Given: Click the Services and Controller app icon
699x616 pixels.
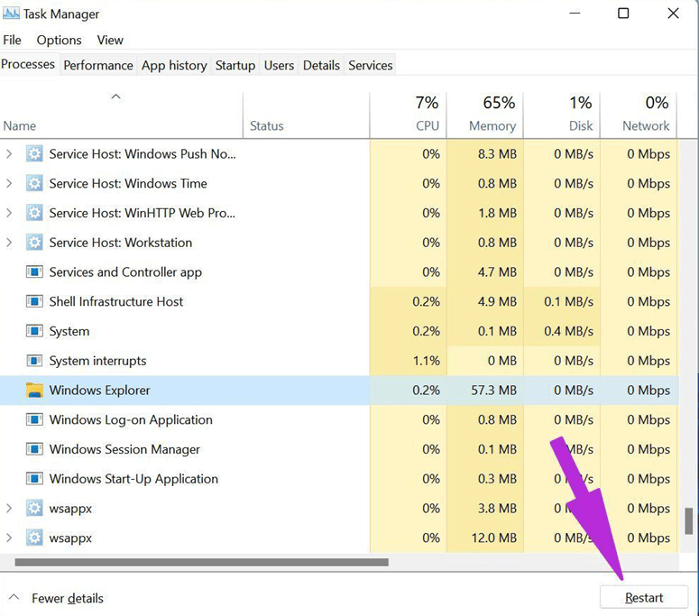Looking at the screenshot, I should 34,271.
